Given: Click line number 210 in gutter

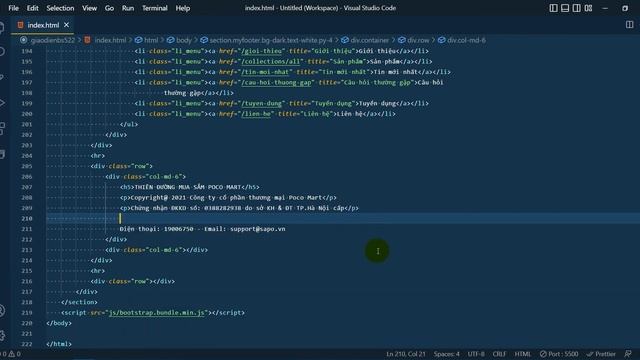Looking at the screenshot, I should click(27, 218).
